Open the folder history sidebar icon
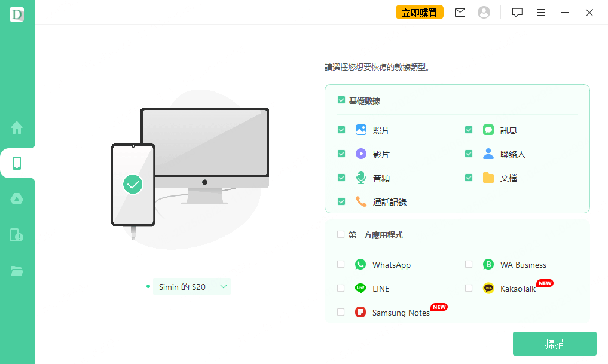The width and height of the screenshot is (608, 364). pos(17,271)
